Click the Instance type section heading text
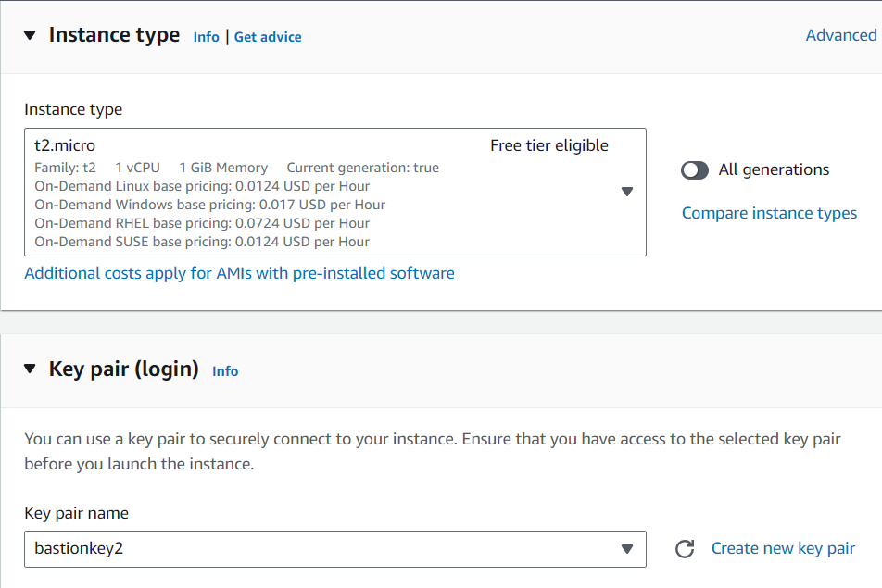The width and height of the screenshot is (882, 588). pyautogui.click(x=114, y=35)
